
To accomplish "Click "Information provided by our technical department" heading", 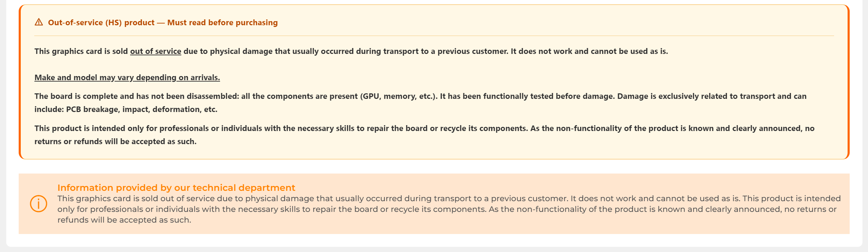I will click(x=176, y=188).
